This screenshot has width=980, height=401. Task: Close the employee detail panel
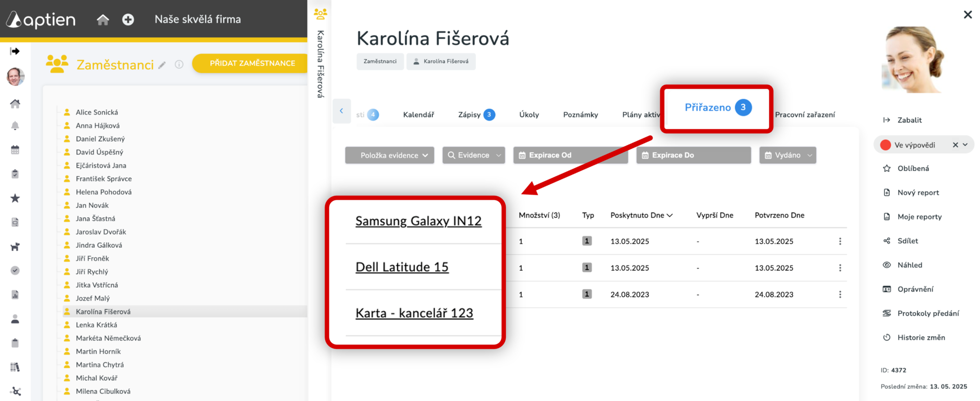(968, 15)
